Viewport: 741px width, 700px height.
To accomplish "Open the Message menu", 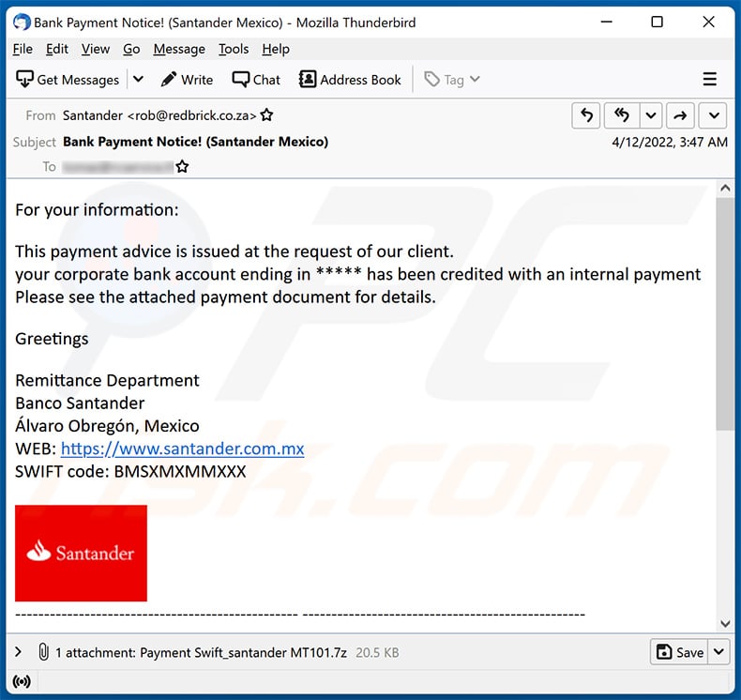I will (179, 49).
